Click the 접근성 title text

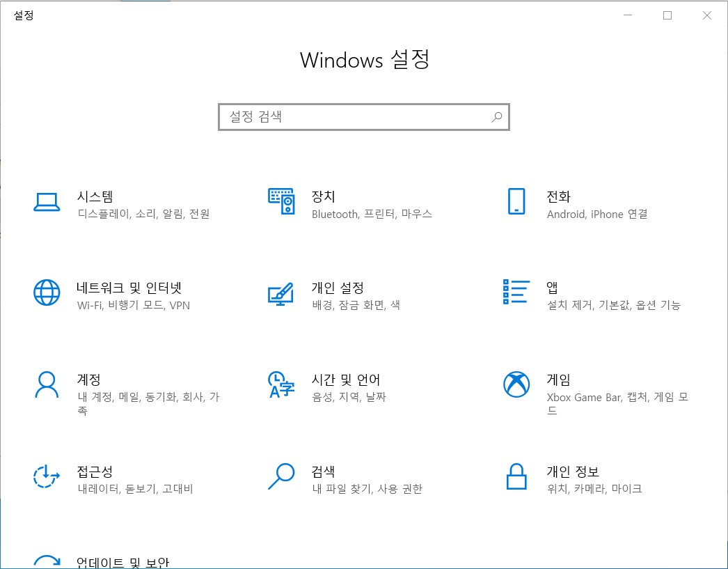pos(95,471)
